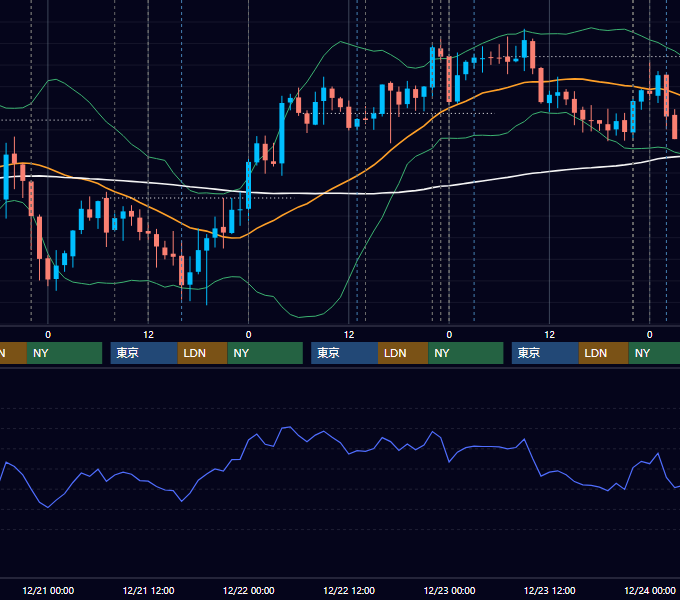
Task: Select the LDN session bar on 12/23
Action: 604,353
